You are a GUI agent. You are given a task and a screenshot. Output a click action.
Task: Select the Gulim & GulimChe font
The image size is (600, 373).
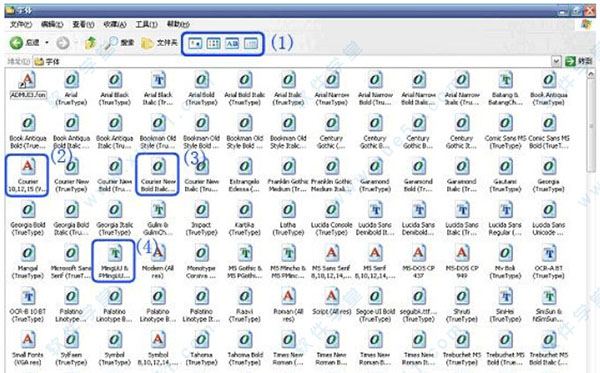(158, 218)
